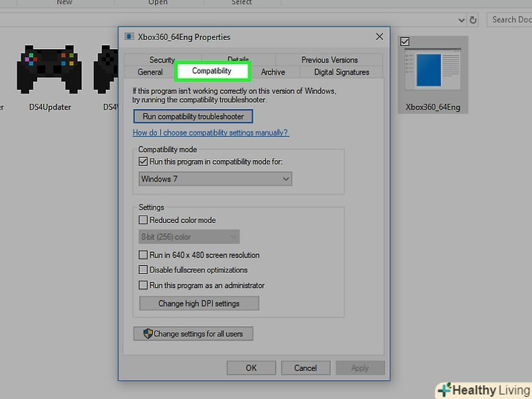This screenshot has width=532, height=399.
Task: Click the properties dialog title bar icon
Action: pyautogui.click(x=129, y=37)
